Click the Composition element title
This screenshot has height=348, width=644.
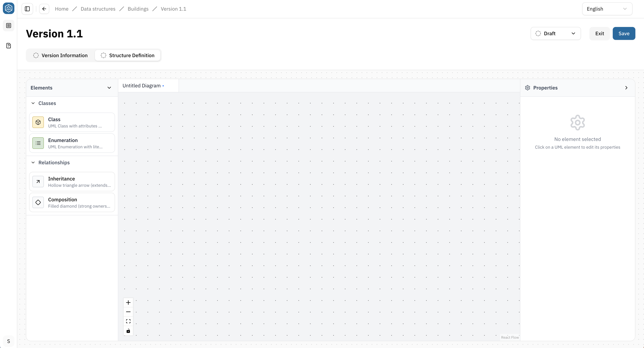click(63, 200)
